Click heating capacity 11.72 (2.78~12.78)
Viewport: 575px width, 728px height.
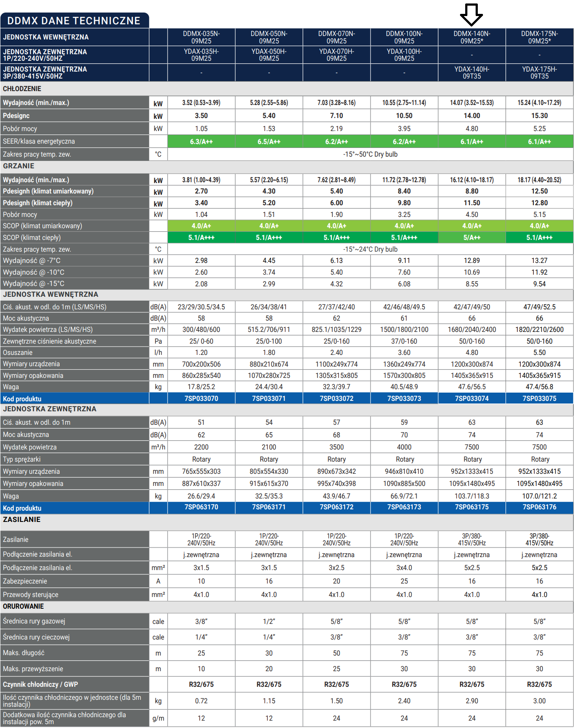pyautogui.click(x=404, y=180)
